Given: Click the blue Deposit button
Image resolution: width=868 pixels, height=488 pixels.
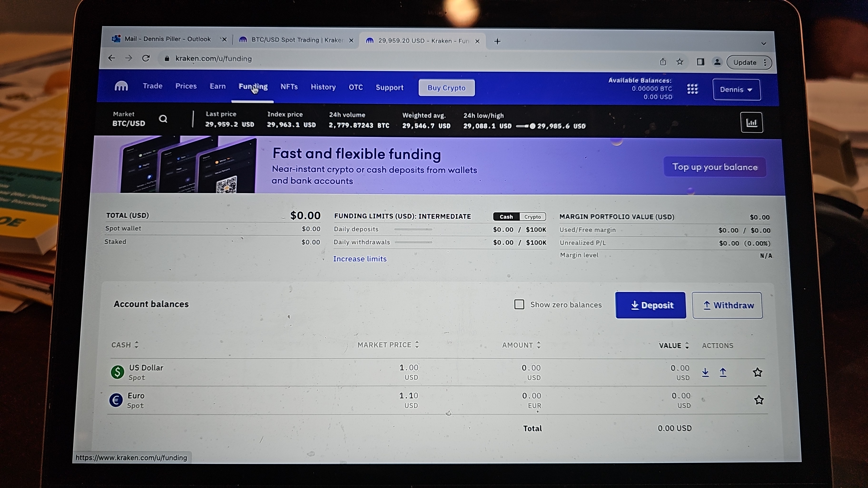Looking at the screenshot, I should pyautogui.click(x=650, y=305).
